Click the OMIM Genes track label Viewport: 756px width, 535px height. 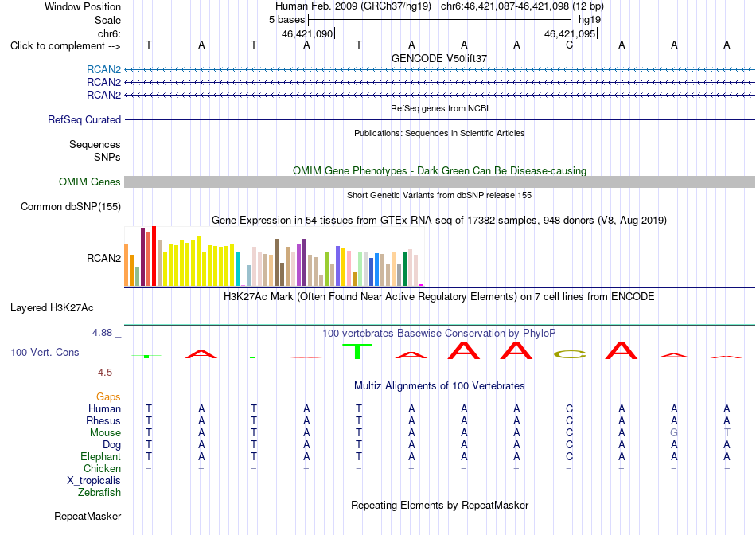[x=89, y=182]
